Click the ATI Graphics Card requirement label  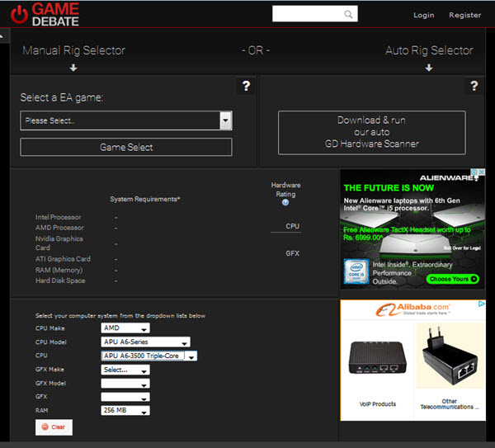pyautogui.click(x=63, y=259)
